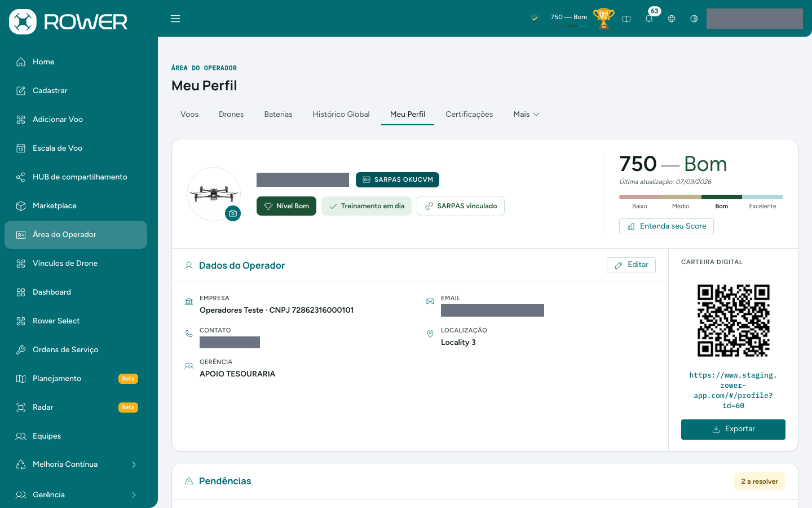Viewport: 812px width, 508px height.
Task: Open Rower Select in the sidebar
Action: tap(76, 321)
